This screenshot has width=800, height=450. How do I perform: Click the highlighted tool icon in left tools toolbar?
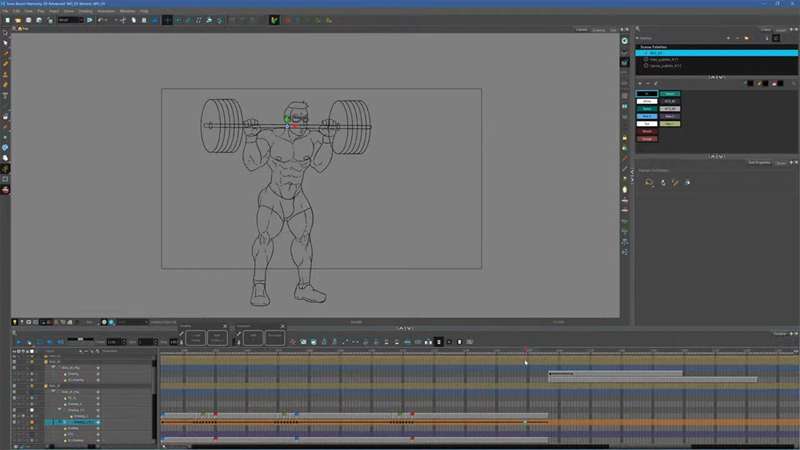coord(6,169)
